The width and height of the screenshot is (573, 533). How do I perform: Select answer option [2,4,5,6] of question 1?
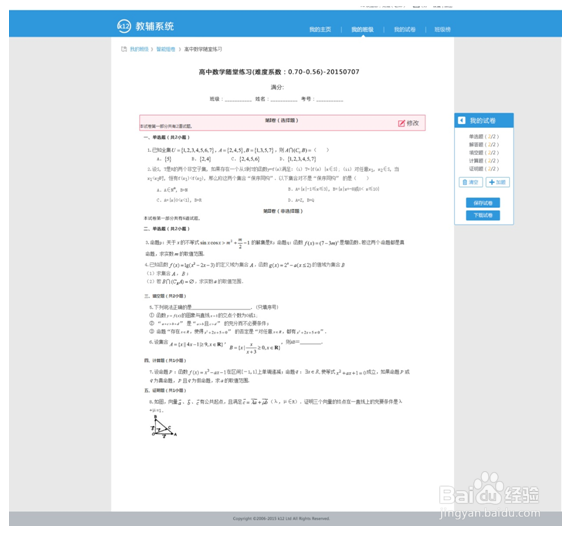click(x=245, y=159)
